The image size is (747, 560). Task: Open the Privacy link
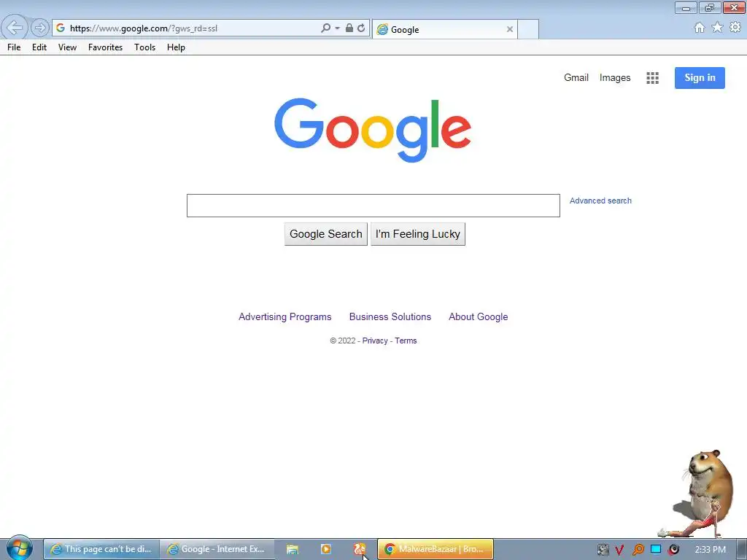tap(375, 341)
